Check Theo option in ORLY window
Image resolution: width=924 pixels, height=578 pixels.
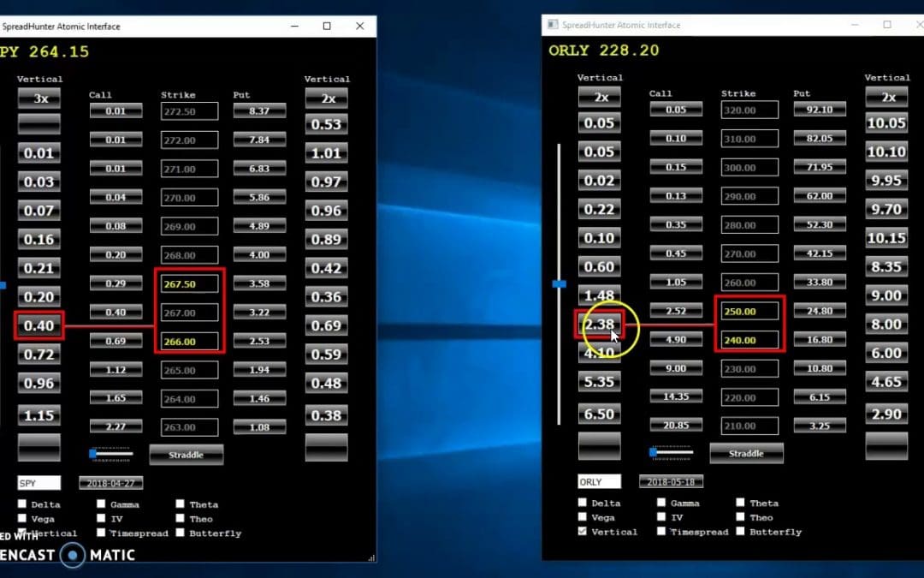(x=740, y=517)
